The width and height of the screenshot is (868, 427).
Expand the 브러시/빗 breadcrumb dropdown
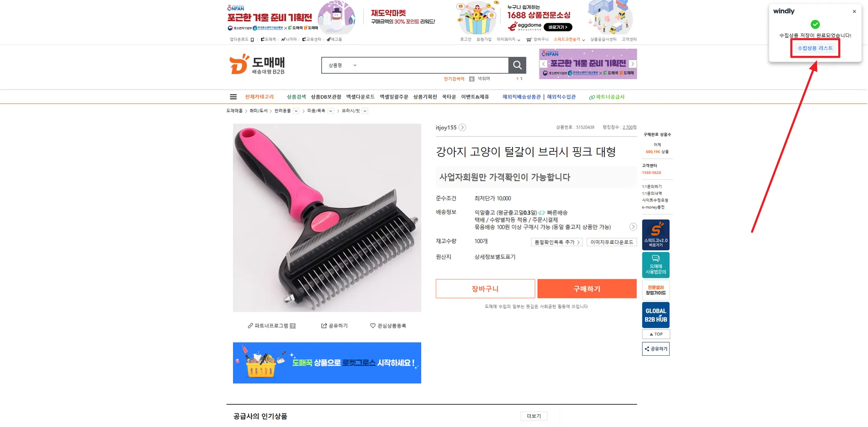[x=365, y=111]
